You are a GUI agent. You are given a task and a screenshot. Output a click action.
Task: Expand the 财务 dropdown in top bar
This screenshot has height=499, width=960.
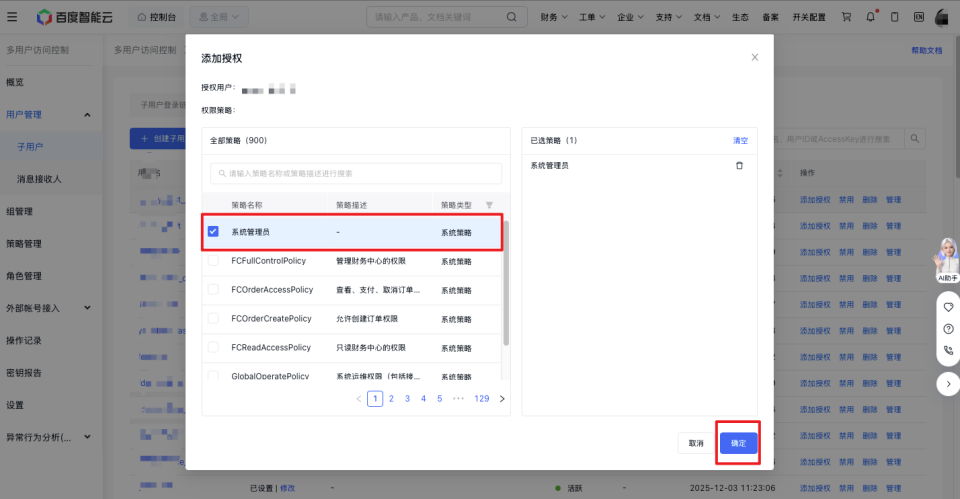coord(553,17)
